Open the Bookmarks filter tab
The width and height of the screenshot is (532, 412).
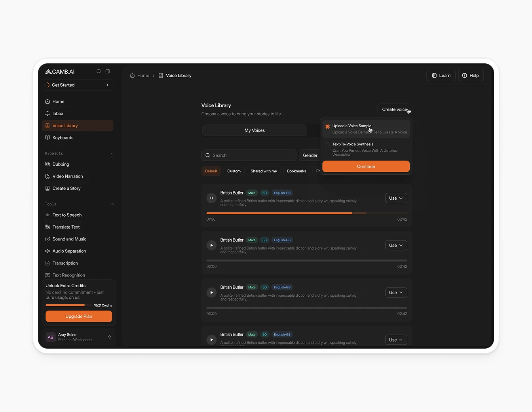pyautogui.click(x=296, y=171)
